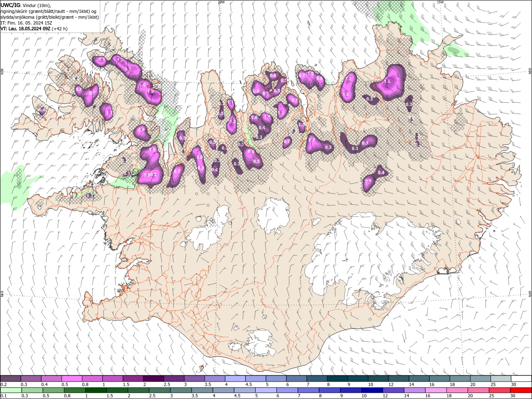Click the "VT: Lau. 18.05.2024 09Z" valid time
Screen dimensions: 532x399
25,29
